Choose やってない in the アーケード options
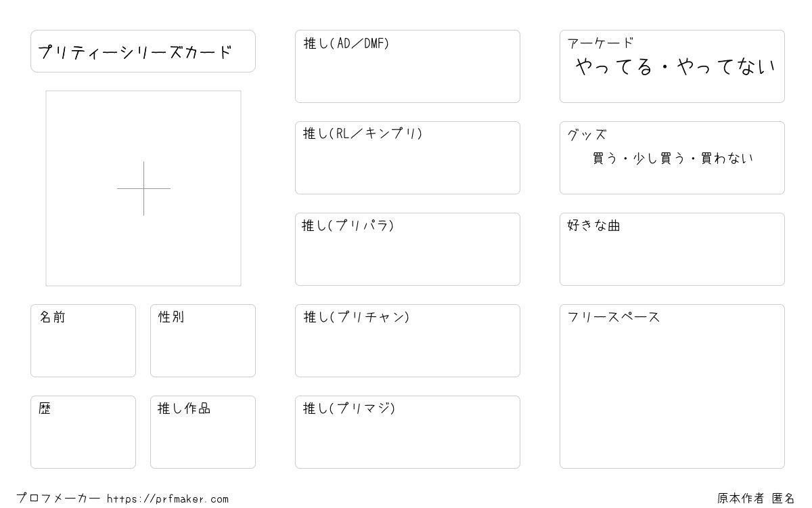The width and height of the screenshot is (812, 508). 726,66
